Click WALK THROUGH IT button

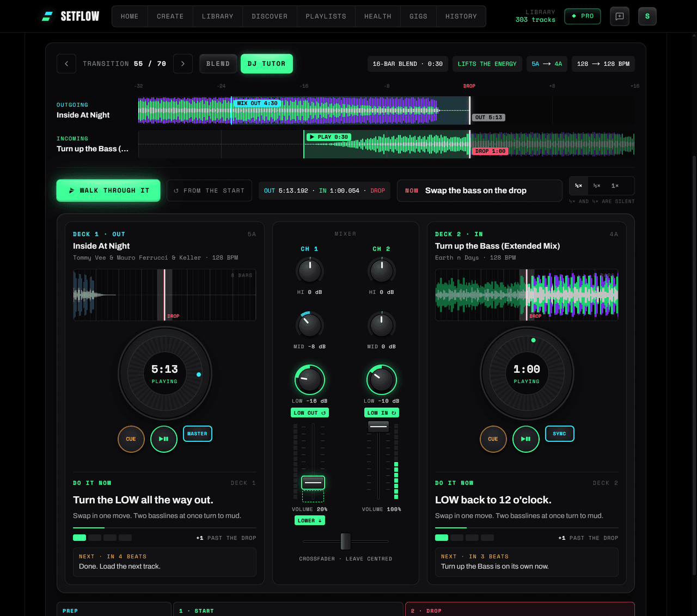click(108, 190)
